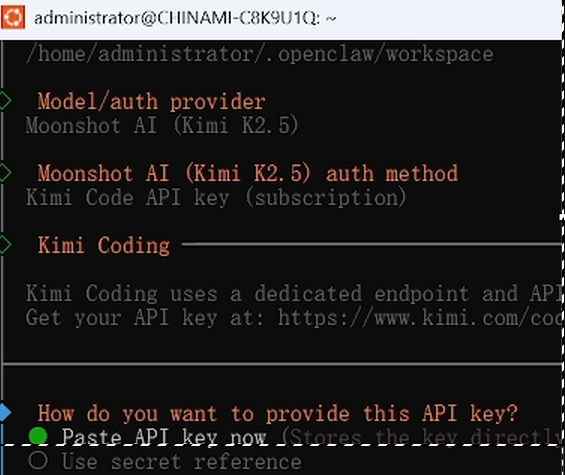Click the Kimi Coding dedicated endpoint description line
Screen dimensions: 565x475
click(x=294, y=293)
